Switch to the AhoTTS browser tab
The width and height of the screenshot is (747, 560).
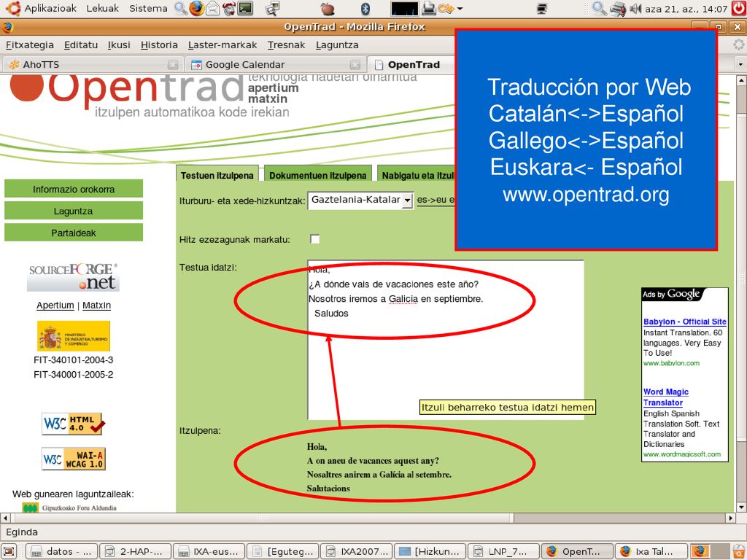coord(93,64)
